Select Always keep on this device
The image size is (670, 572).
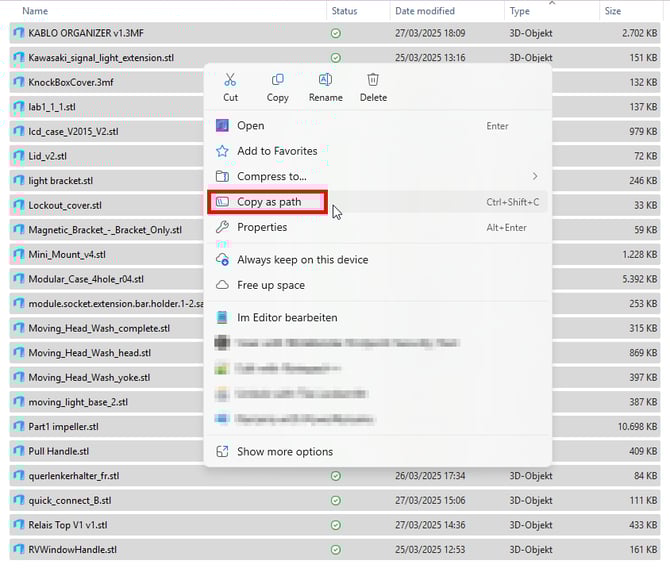tap(302, 260)
